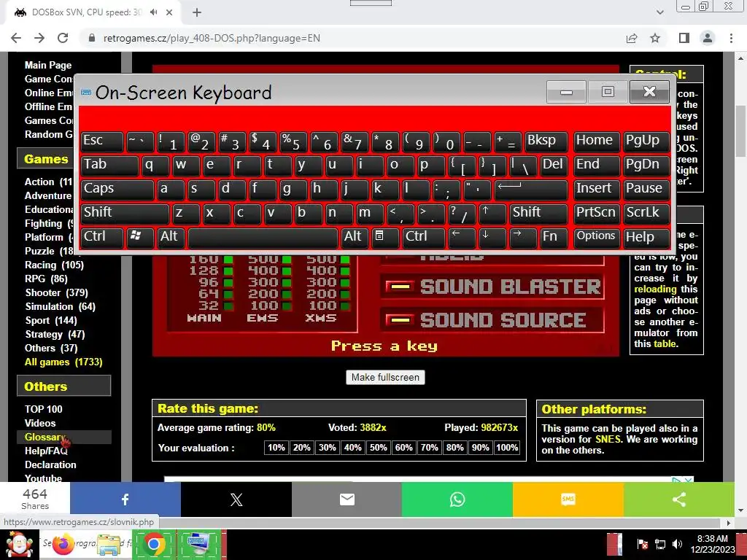This screenshot has width=747, height=560.
Task: Go back with browser back arrow
Action: [16, 38]
